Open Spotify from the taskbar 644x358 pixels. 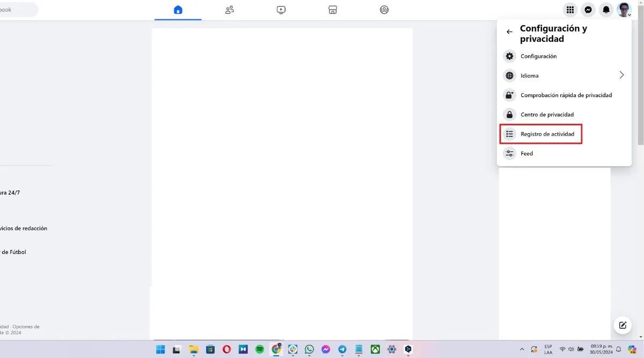260,349
